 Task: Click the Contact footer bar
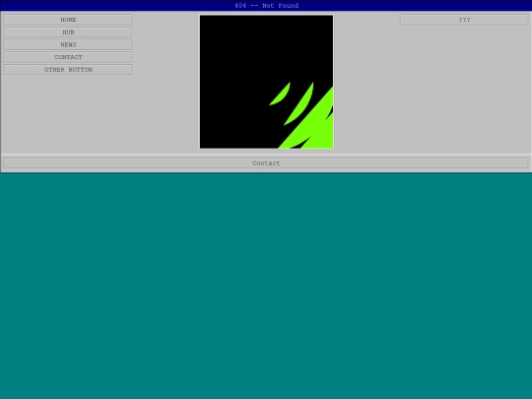point(266,164)
